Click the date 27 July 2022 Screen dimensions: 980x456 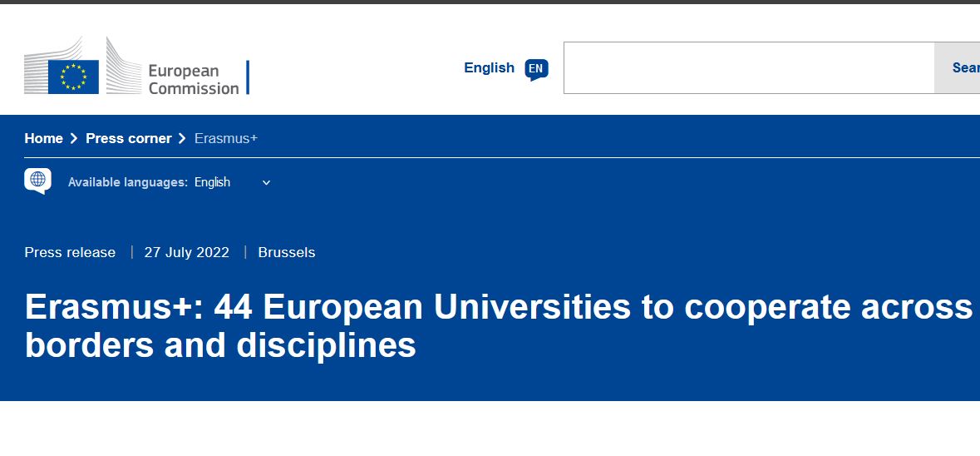[x=187, y=253]
